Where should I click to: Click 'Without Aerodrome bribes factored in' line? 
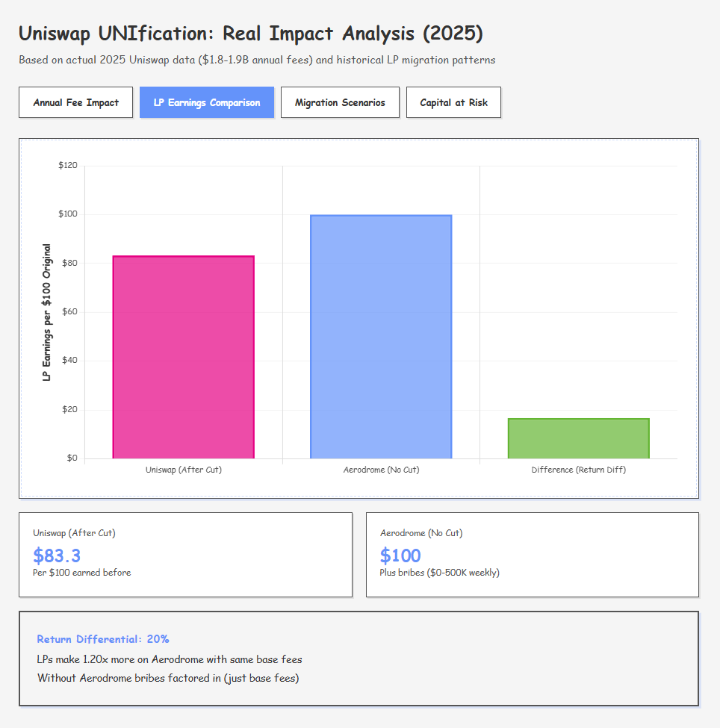click(x=168, y=678)
